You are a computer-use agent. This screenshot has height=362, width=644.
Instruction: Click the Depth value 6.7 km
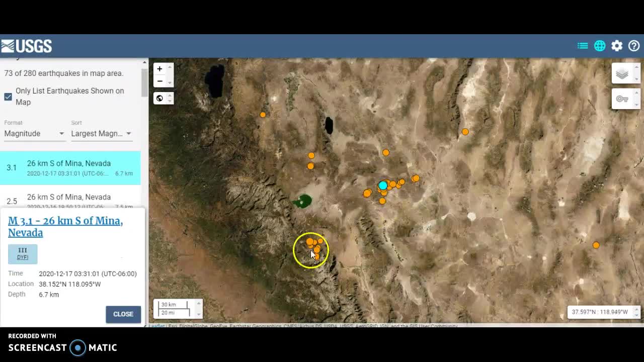click(x=49, y=295)
